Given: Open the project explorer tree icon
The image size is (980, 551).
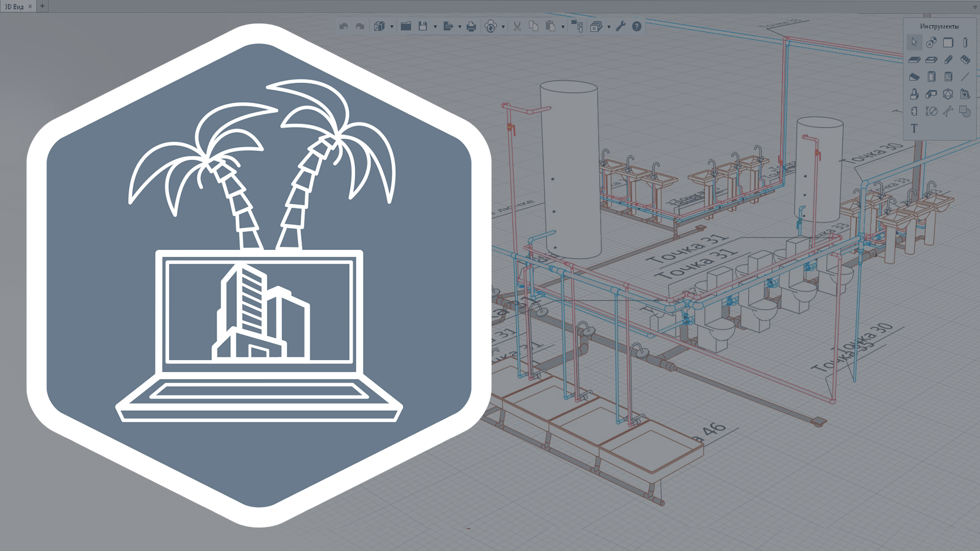Looking at the screenshot, I should tap(577, 27).
